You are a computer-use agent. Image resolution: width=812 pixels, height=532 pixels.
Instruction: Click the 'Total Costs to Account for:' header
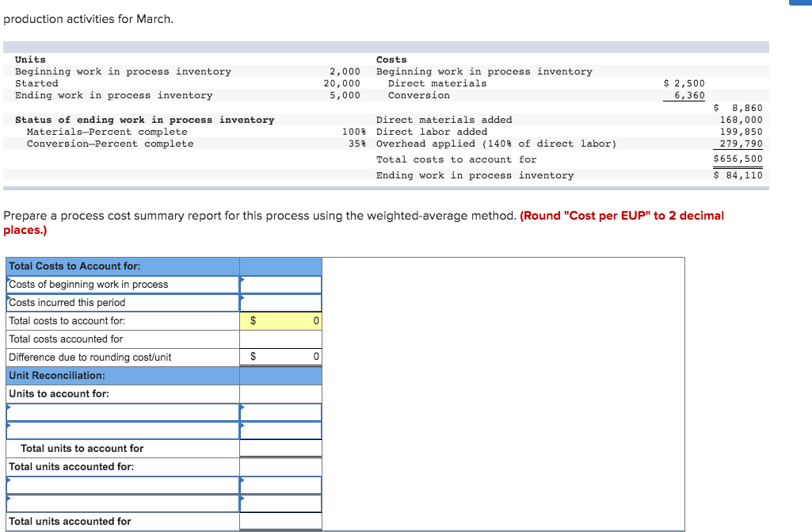point(74,266)
